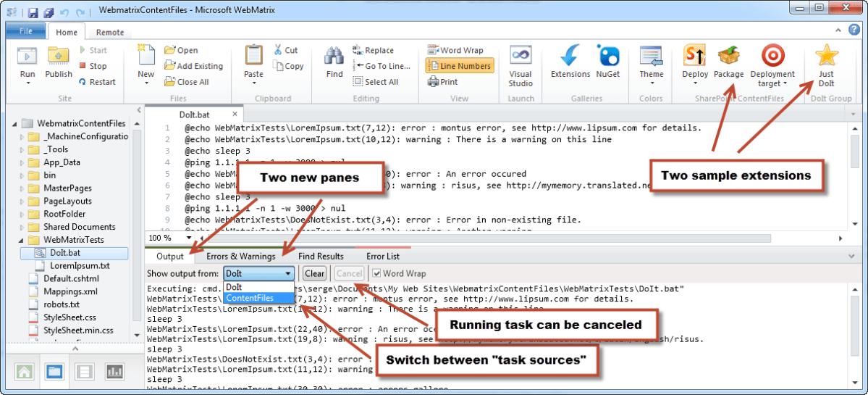Click the Clear output button

point(315,273)
